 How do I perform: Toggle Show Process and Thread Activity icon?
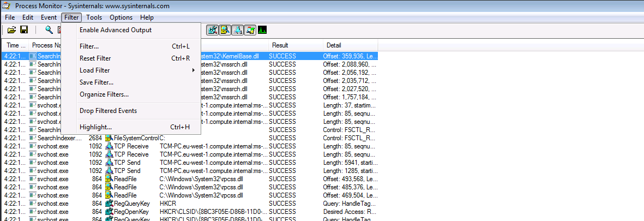250,29
